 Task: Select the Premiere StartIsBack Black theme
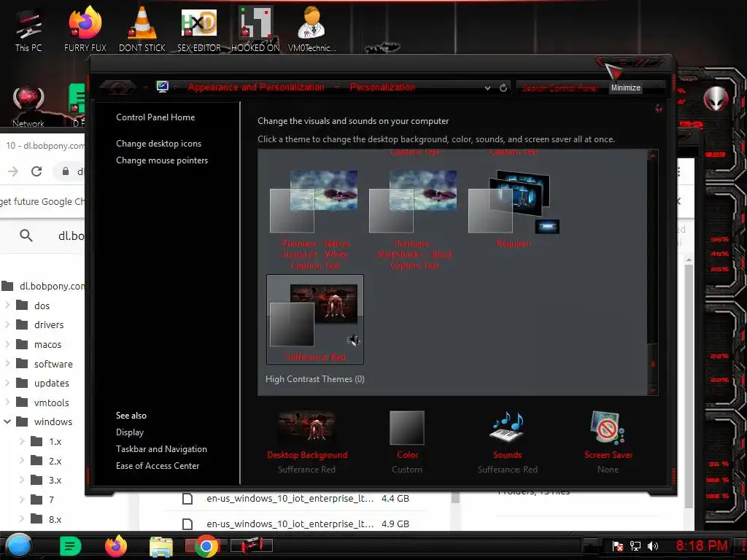(x=414, y=220)
